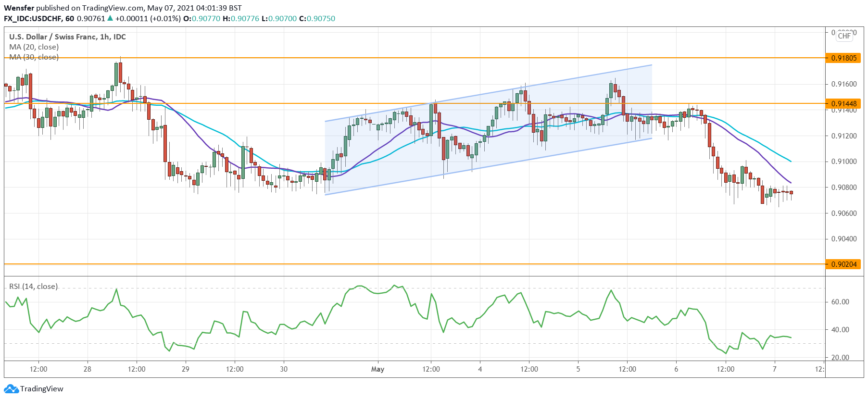Viewport: 868px width, 400px height.
Task: Click the 28 date label on time axis
Action: click(87, 369)
